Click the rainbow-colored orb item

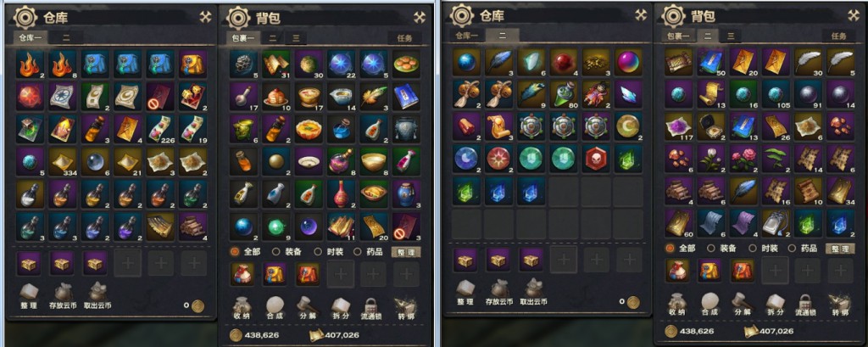[x=628, y=62]
